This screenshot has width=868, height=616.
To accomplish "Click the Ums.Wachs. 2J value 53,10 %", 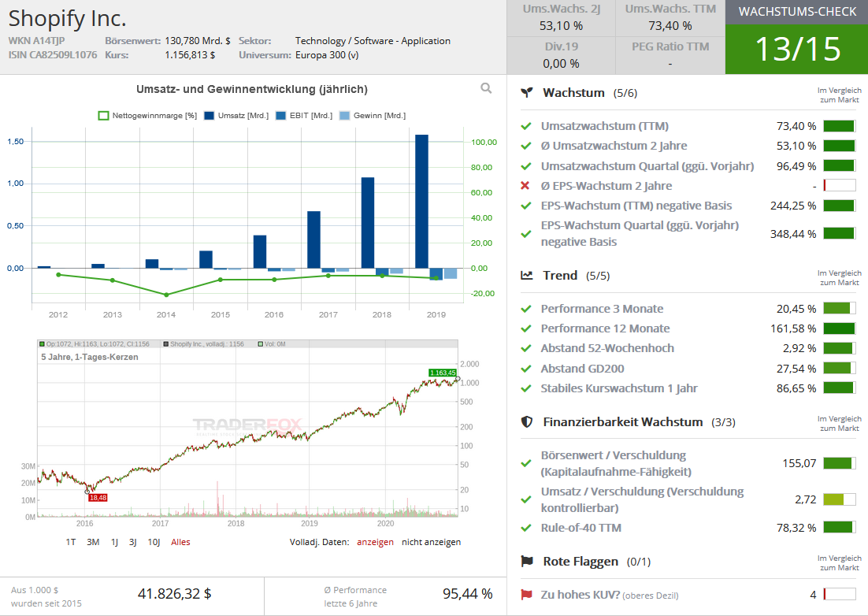I will (x=561, y=26).
